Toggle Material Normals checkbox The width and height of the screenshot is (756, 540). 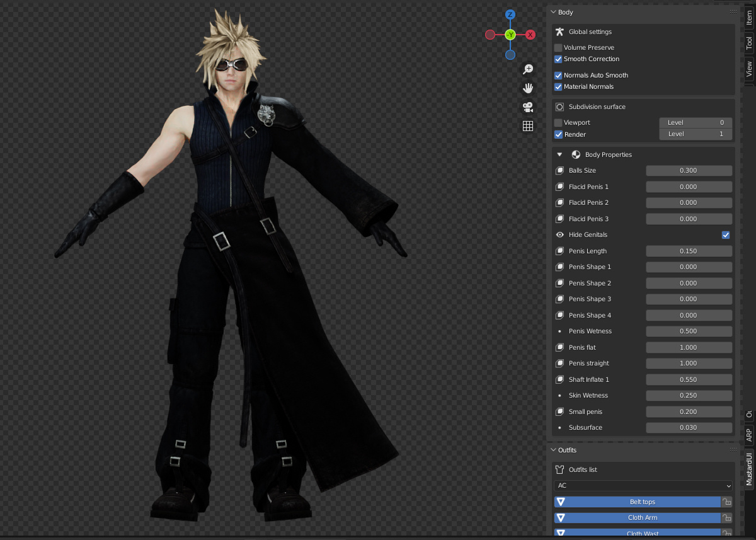pos(558,87)
